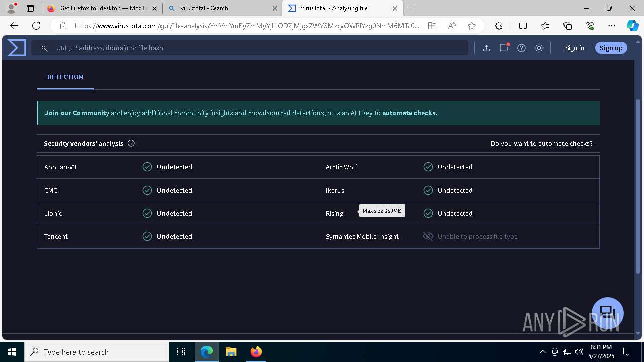644x362 pixels.
Task: Click the volume speaker tray icon
Action: [x=579, y=352]
